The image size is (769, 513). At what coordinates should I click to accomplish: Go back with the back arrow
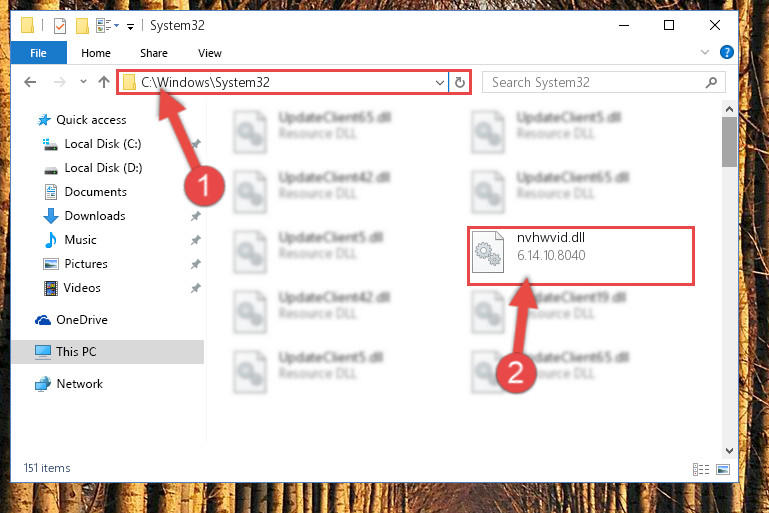tap(30, 82)
